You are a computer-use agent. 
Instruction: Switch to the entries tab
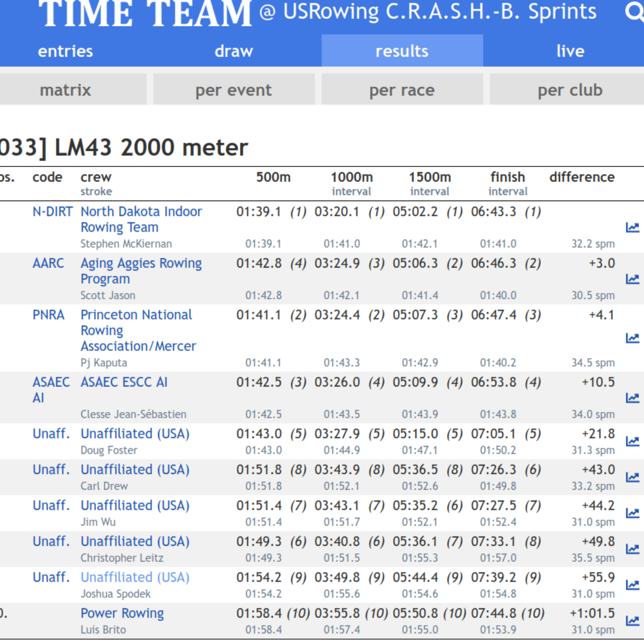pyautogui.click(x=65, y=51)
